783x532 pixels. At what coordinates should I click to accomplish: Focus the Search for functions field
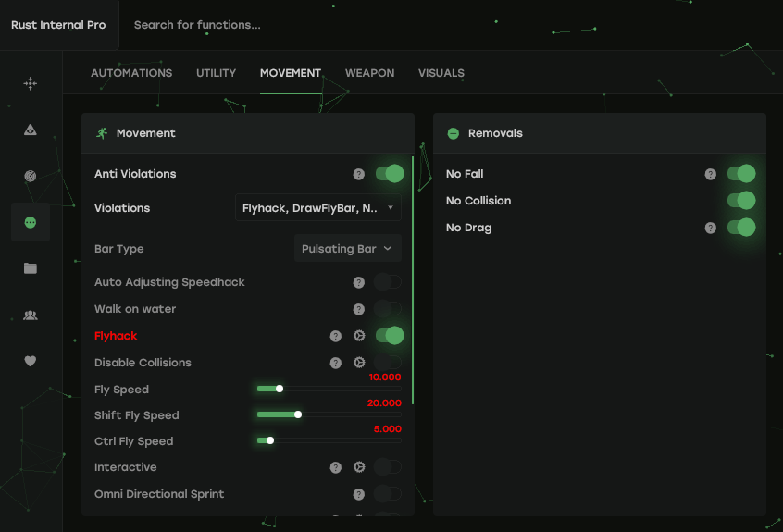pos(197,25)
